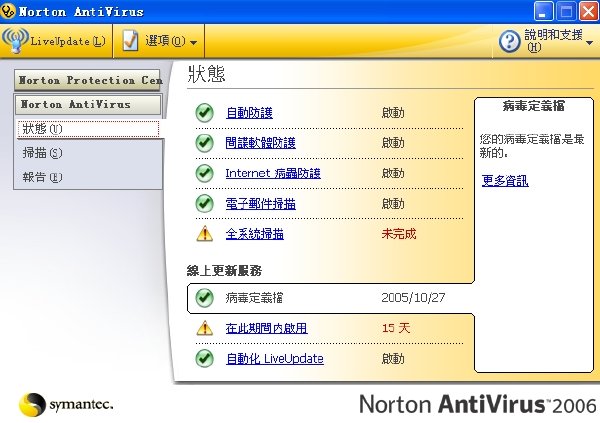This screenshot has height=423, width=600.
Task: Click the date 2005/10/27
Action: point(413,297)
